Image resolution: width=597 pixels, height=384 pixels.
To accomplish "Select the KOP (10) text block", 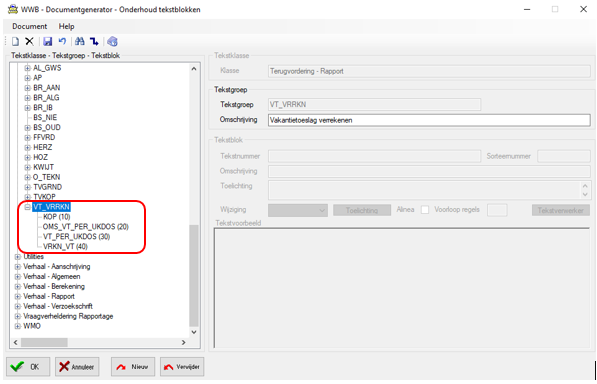I will tap(56, 217).
